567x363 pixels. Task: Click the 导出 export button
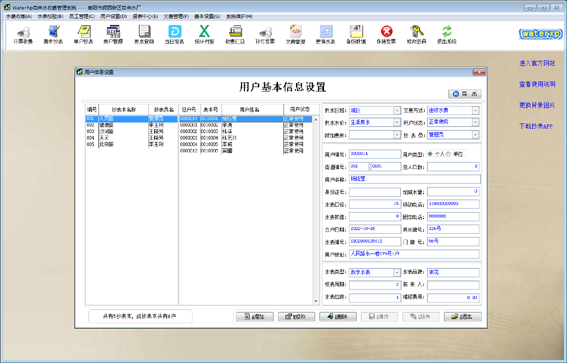click(465, 94)
